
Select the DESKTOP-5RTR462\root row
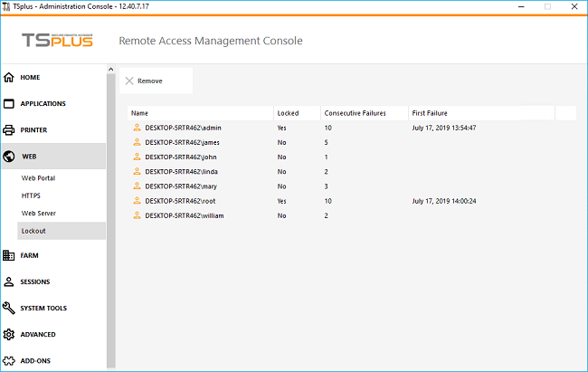(352, 201)
